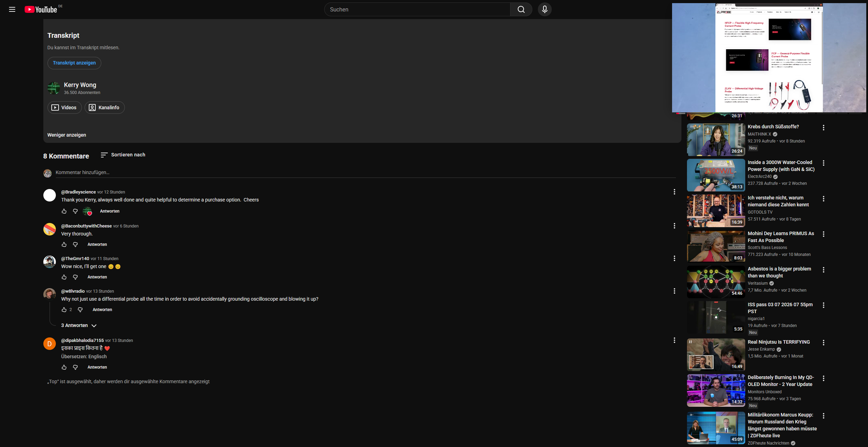Screen dimensions: 868x447
Task: Translate Hindi comment via Übersetzen: Englisch
Action: click(84, 356)
